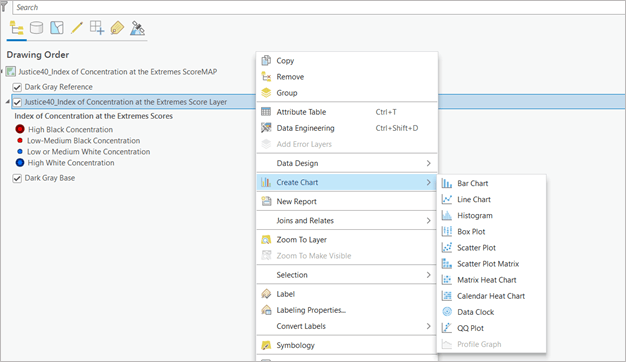Select List By Selection icon

(x=57, y=28)
